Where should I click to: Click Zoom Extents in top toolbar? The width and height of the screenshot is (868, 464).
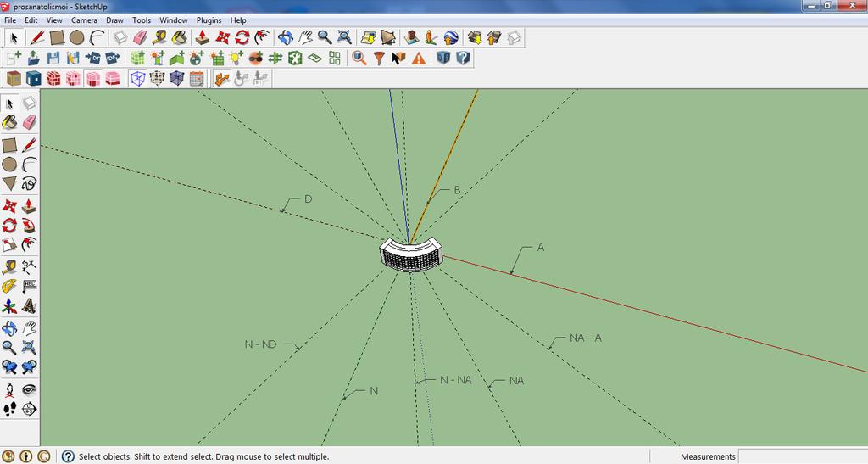click(x=344, y=37)
